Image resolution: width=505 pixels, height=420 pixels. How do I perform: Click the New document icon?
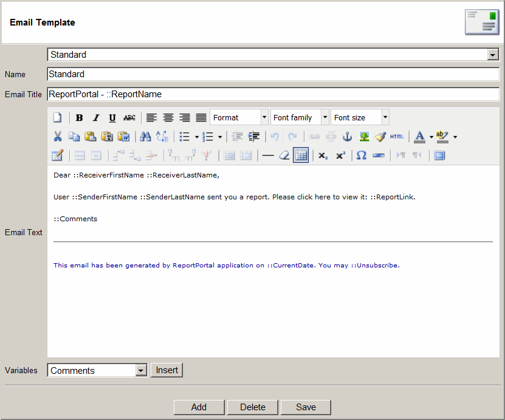click(58, 117)
